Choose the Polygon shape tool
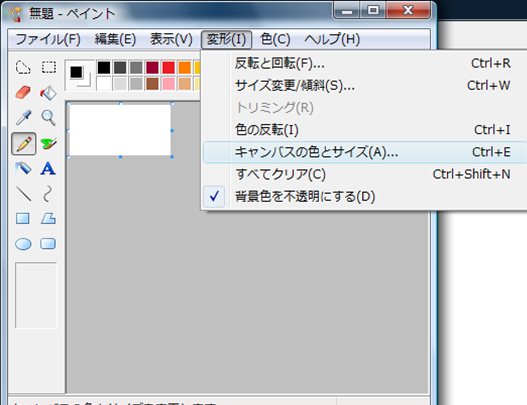This screenshot has width=527, height=405. [48, 219]
